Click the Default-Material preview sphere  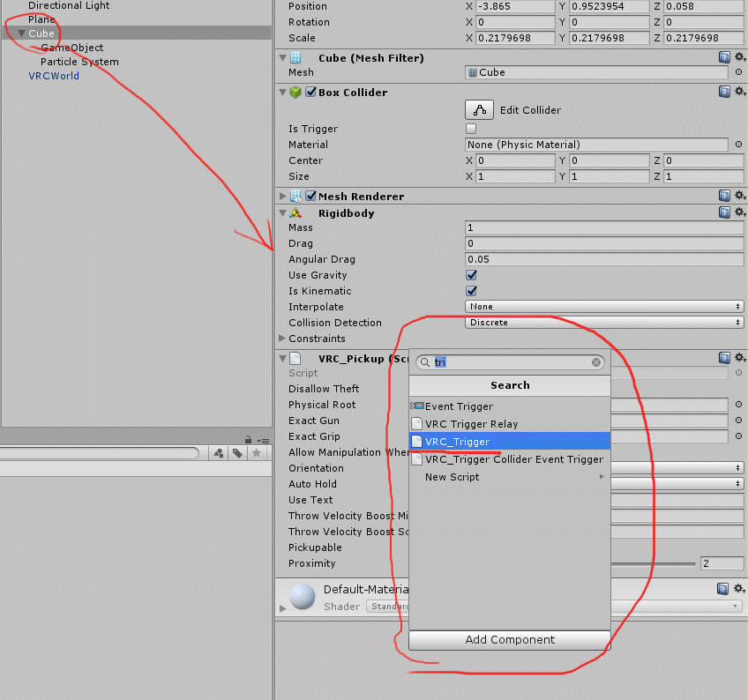(x=302, y=597)
